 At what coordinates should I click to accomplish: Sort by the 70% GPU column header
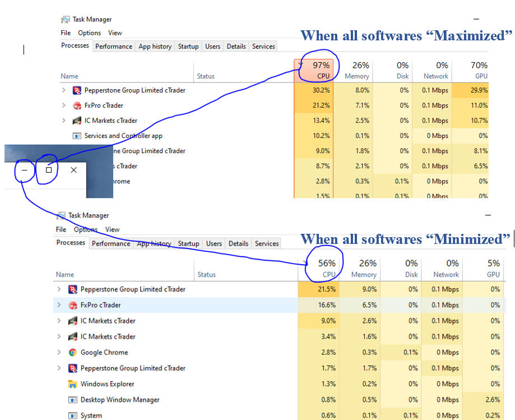(x=470, y=70)
